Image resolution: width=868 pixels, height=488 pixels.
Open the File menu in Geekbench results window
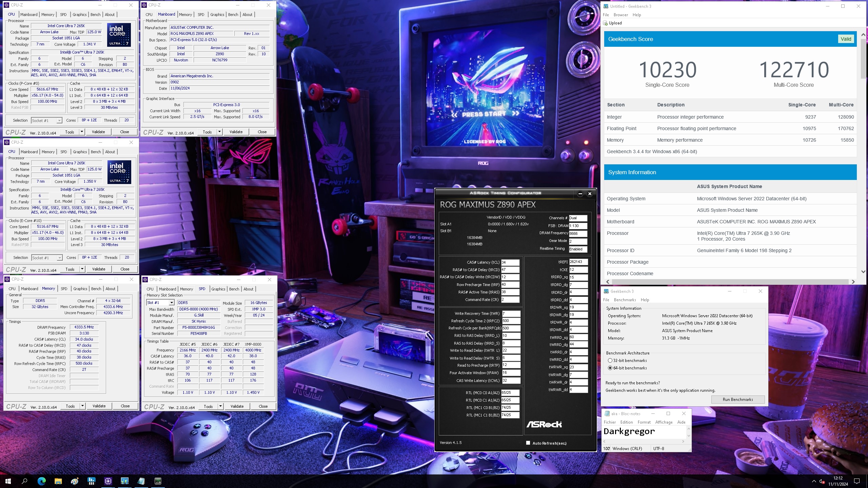(606, 15)
